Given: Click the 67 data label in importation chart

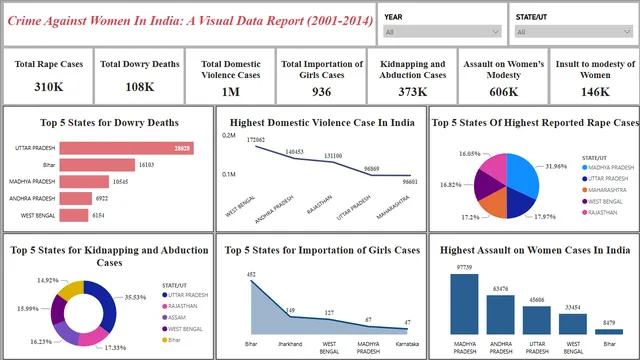Looking at the screenshot, I should [368, 320].
